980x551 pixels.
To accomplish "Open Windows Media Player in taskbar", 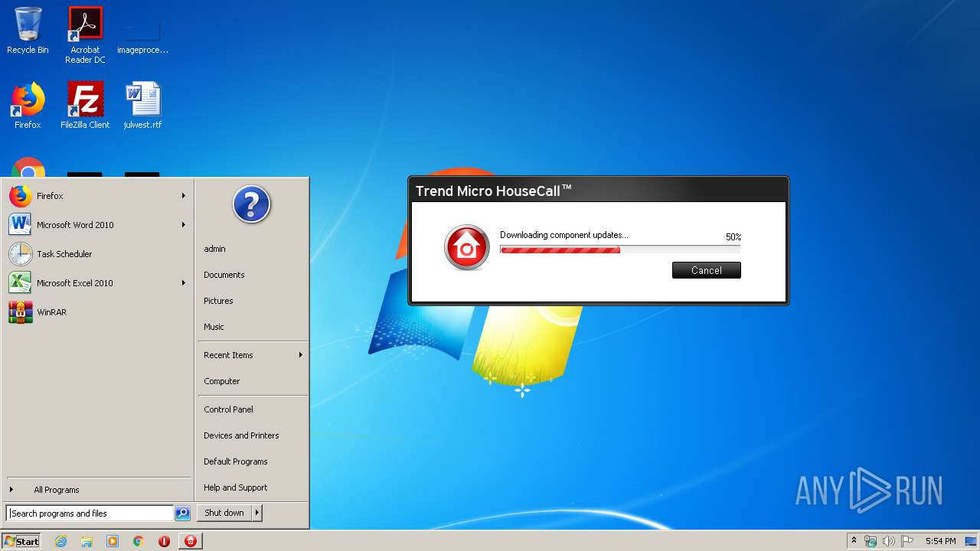I will [113, 541].
